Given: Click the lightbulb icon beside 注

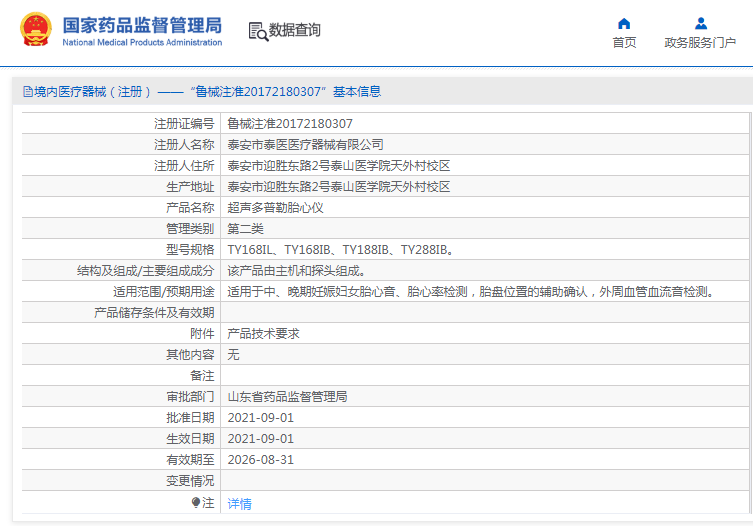Looking at the screenshot, I should point(195,502).
